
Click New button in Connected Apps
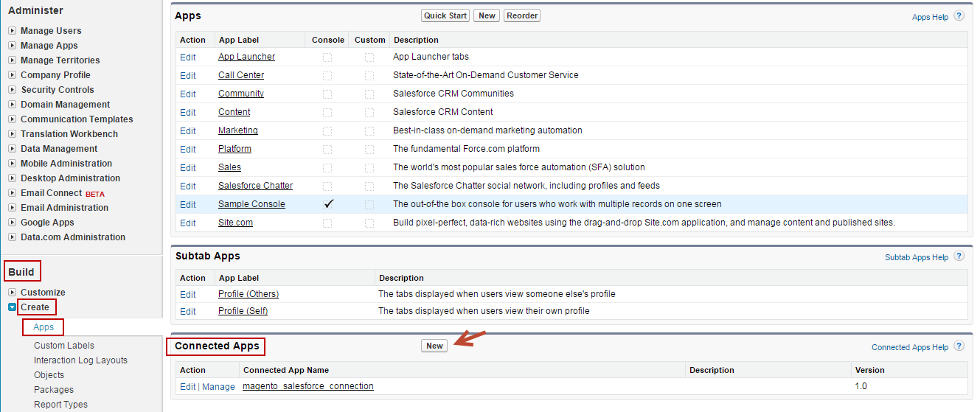click(434, 346)
